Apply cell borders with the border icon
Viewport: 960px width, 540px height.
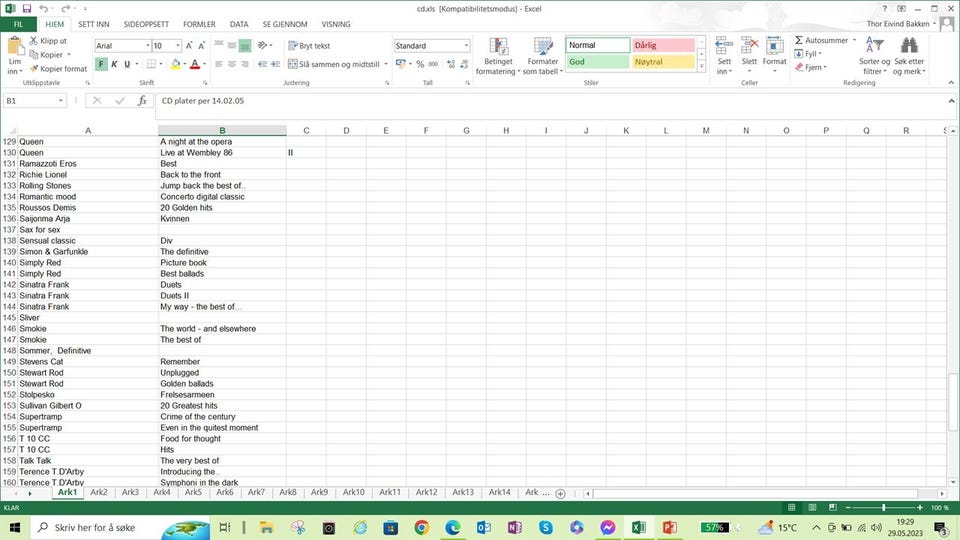tap(151, 64)
